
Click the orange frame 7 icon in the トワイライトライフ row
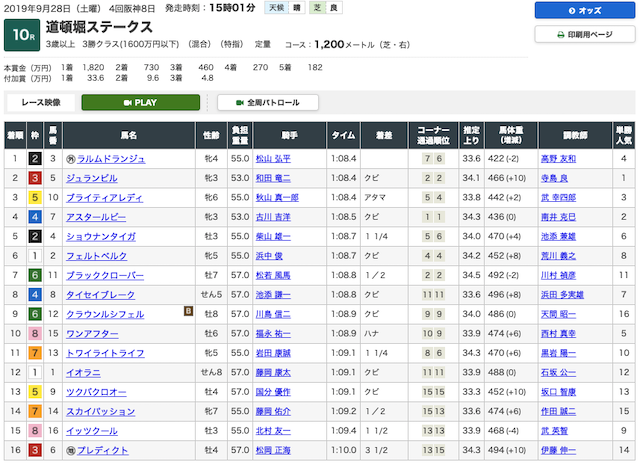[x=35, y=353]
